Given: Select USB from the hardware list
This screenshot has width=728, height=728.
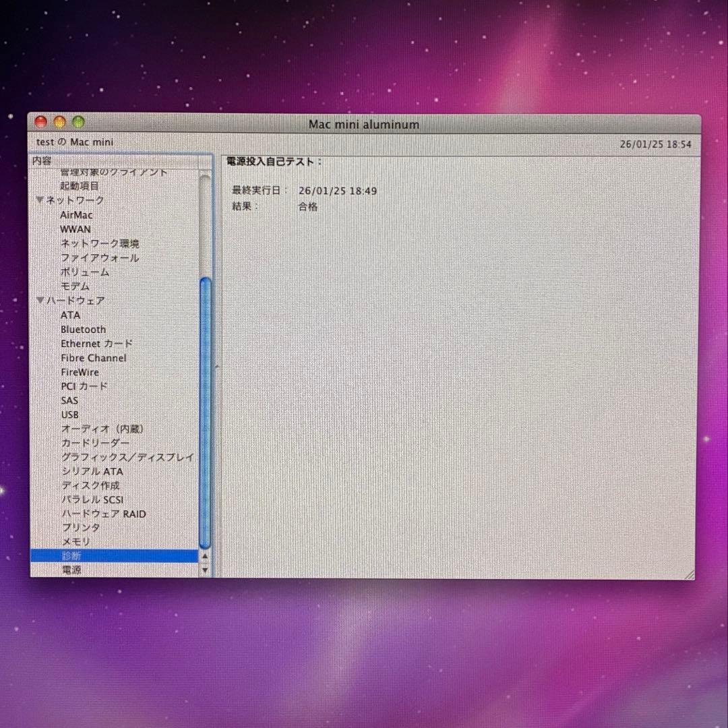Looking at the screenshot, I should (x=69, y=415).
